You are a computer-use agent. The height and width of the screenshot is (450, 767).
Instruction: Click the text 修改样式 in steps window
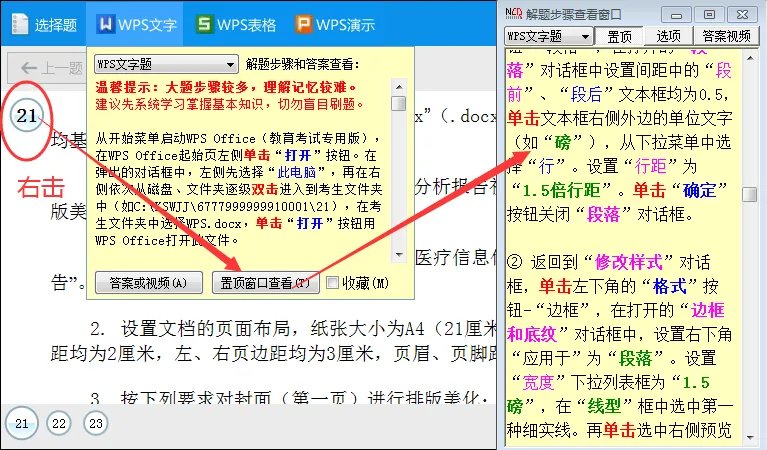[628, 262]
